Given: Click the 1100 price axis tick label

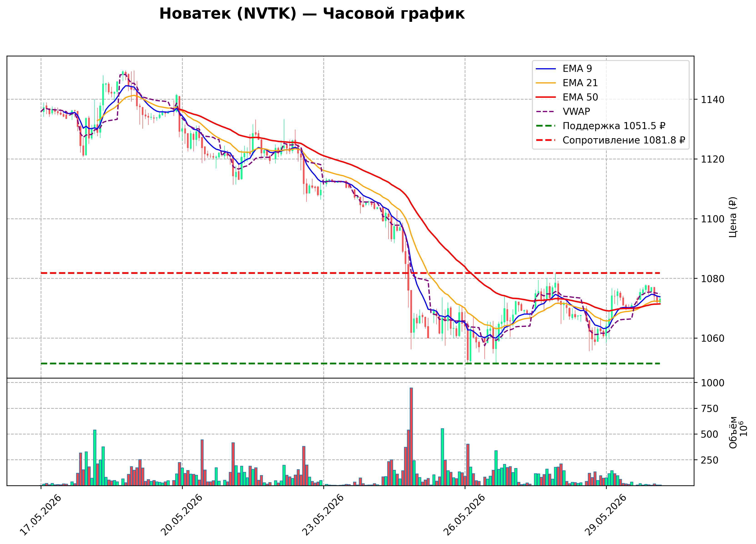Looking at the screenshot, I should (713, 219).
